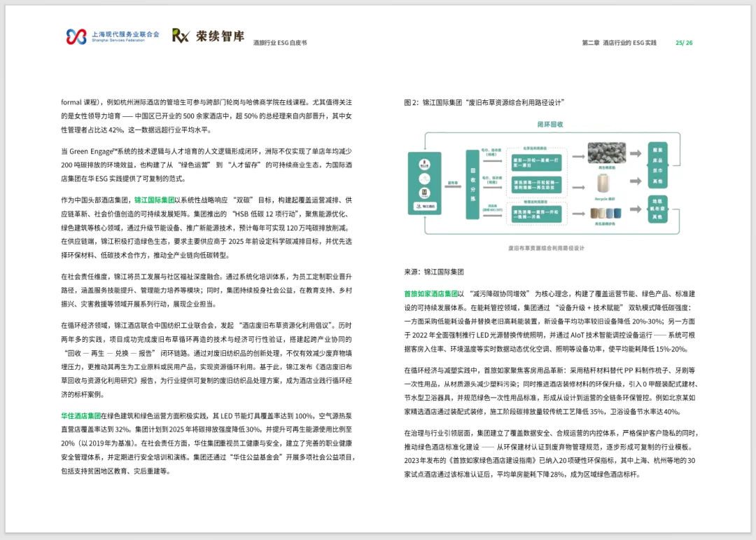Click the paragraph starting 'formal 课程'
The image size is (756, 540).
pyautogui.click(x=206, y=116)
